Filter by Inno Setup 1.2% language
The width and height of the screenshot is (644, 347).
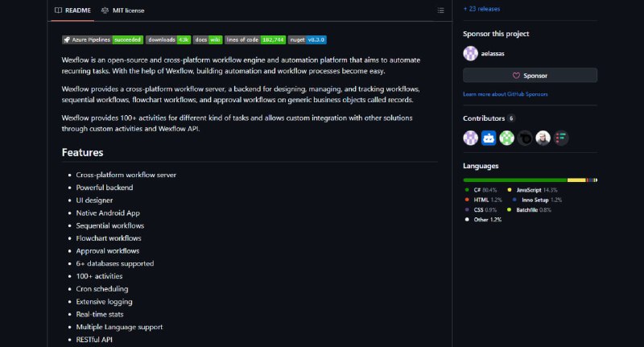[x=537, y=200]
